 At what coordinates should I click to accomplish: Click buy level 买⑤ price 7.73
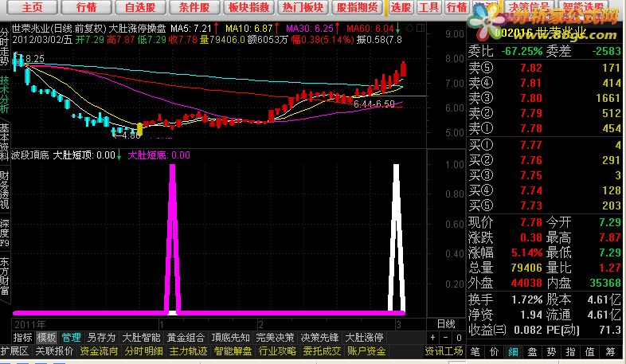[531, 205]
